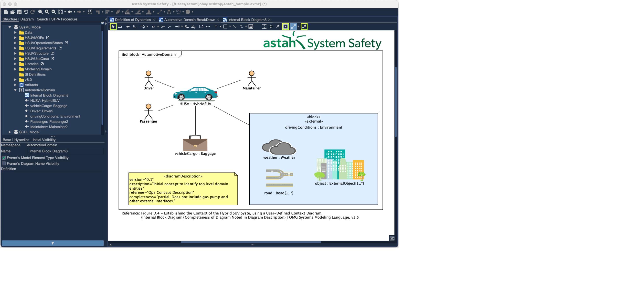Expand the SCDL Model node

point(10,132)
